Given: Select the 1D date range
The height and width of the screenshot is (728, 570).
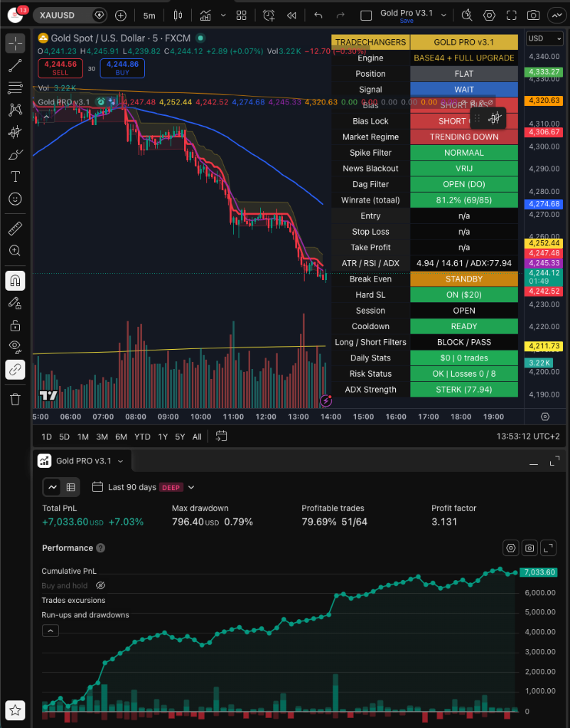Looking at the screenshot, I should (46, 437).
